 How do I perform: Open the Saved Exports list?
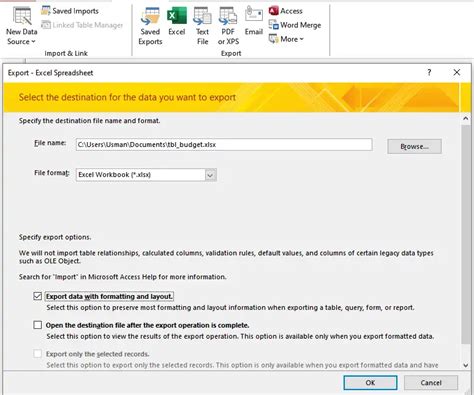150,27
